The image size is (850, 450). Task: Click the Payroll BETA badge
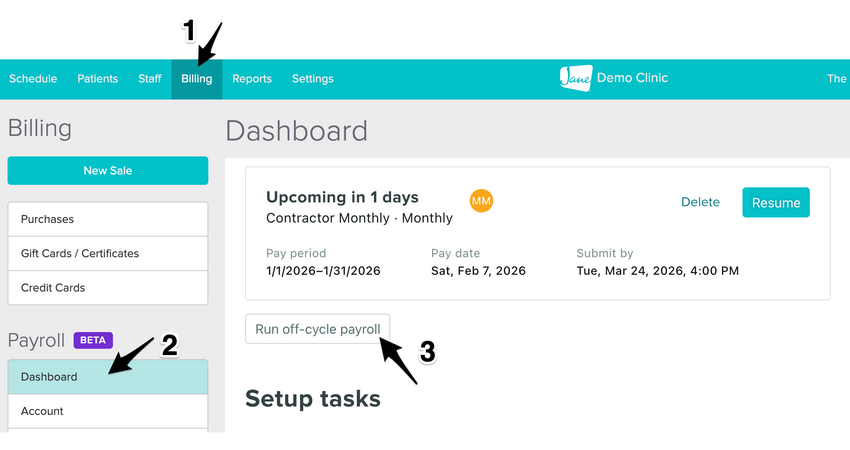pos(93,340)
